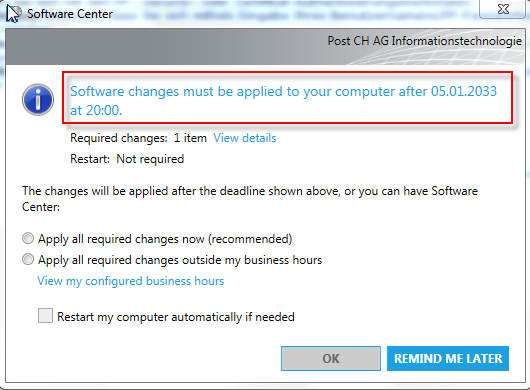Click the REMIND ME LATER button
Screen dimensions: 530x390
pos(448,358)
